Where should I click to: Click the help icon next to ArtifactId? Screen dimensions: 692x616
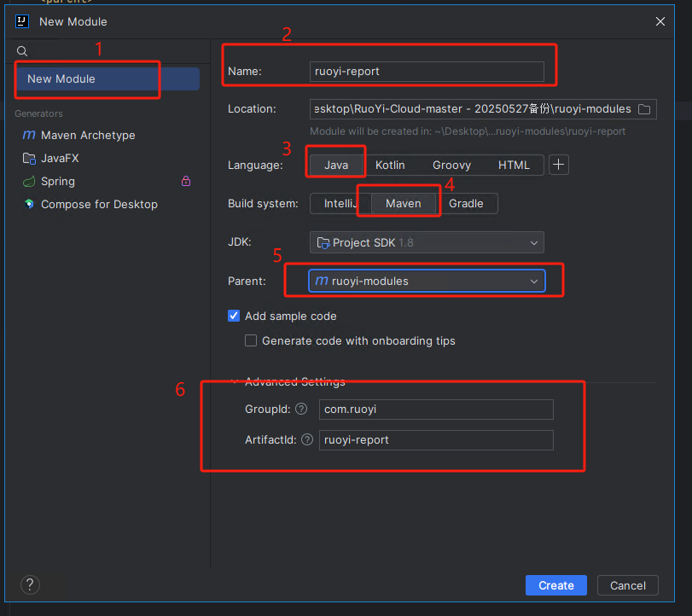307,439
